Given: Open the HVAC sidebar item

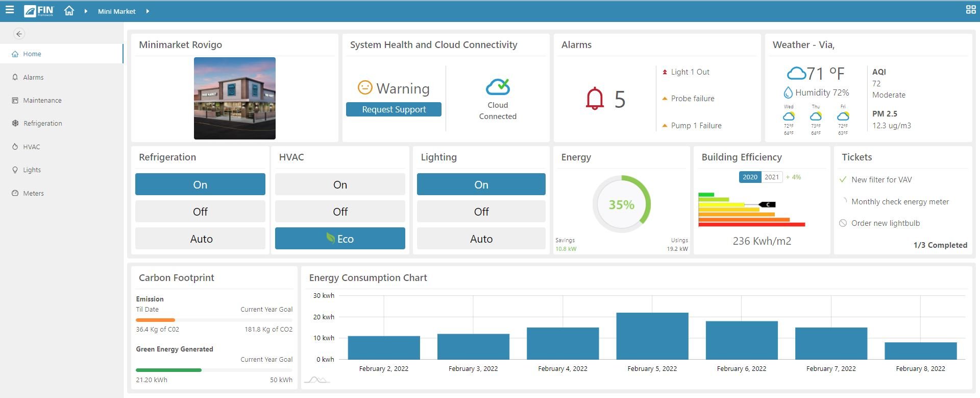Looking at the screenshot, I should coord(61,147).
